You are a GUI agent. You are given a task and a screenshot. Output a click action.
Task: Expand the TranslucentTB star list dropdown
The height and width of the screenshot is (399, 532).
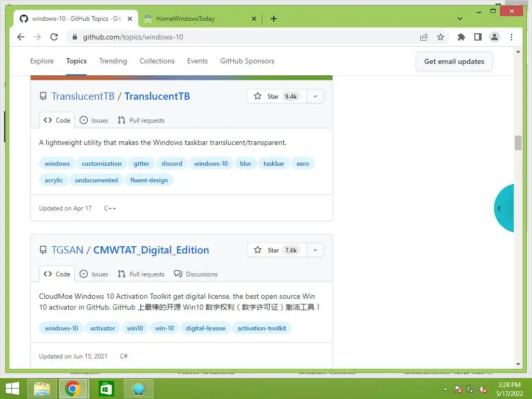point(315,96)
